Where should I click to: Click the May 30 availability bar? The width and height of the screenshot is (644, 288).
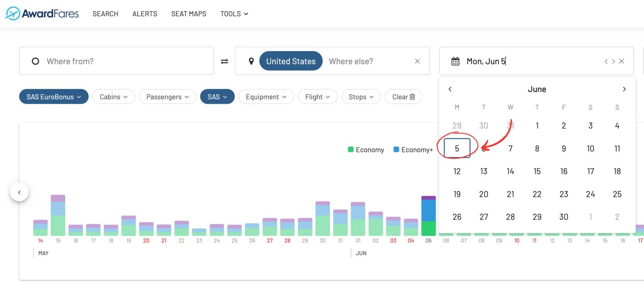click(323, 218)
